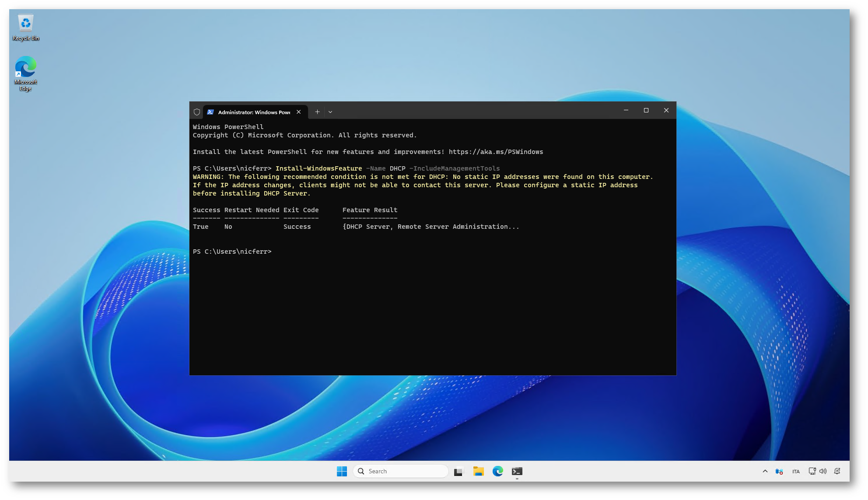Open the volume control in the tray

pyautogui.click(x=823, y=471)
